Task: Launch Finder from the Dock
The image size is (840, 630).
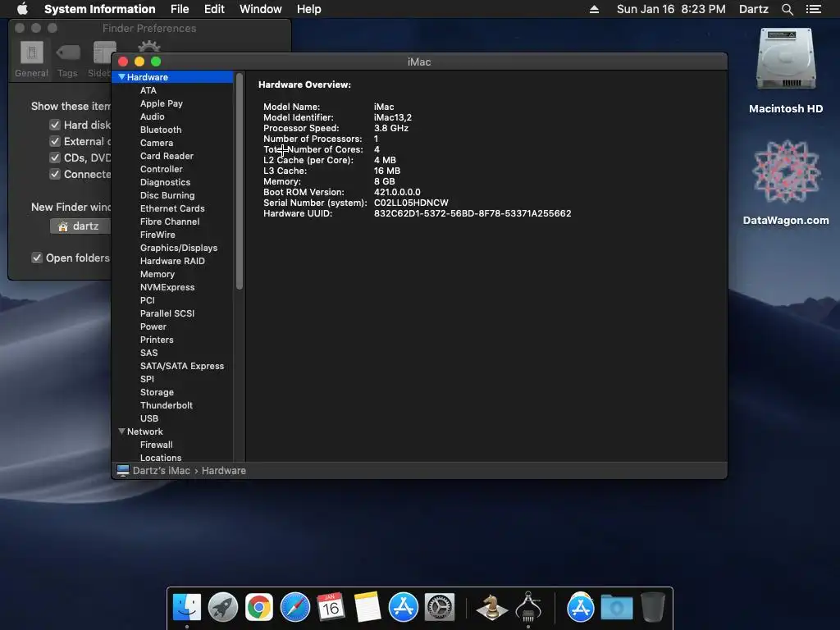Action: (x=186, y=608)
